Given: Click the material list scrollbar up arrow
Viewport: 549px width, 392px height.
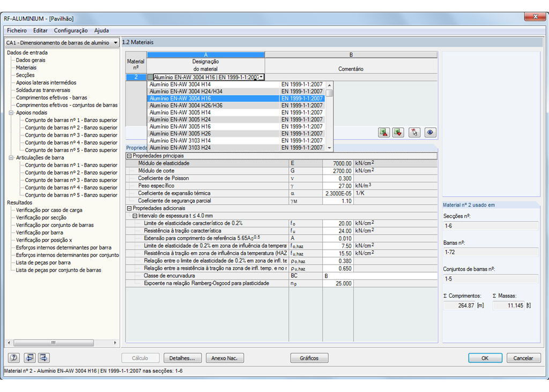Looking at the screenshot, I should tap(329, 85).
